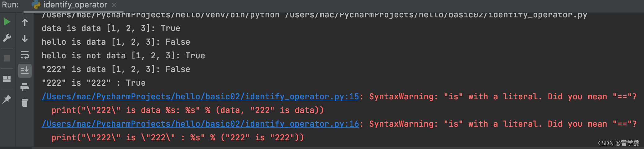Click the first SyntaxWarning message text
This screenshot has height=149, width=644.
[503, 97]
